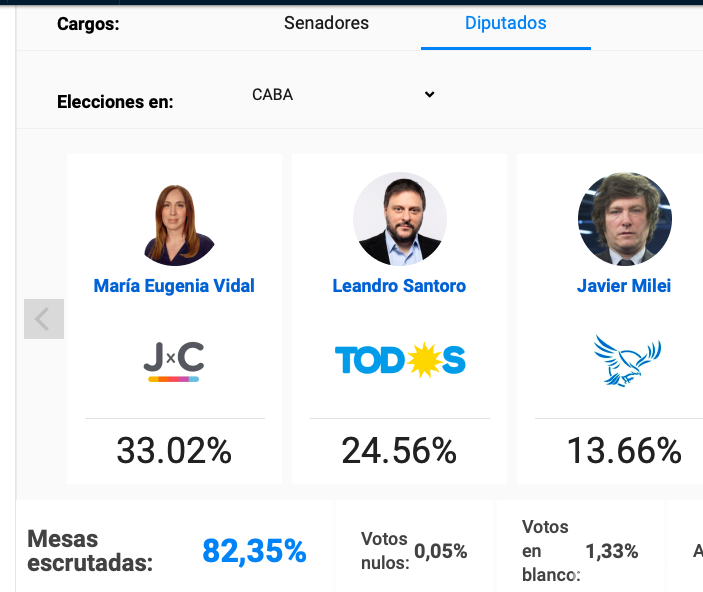Click the 82,35% mesas escrutadas figure
Screen dimensions: 703x592
tap(254, 551)
